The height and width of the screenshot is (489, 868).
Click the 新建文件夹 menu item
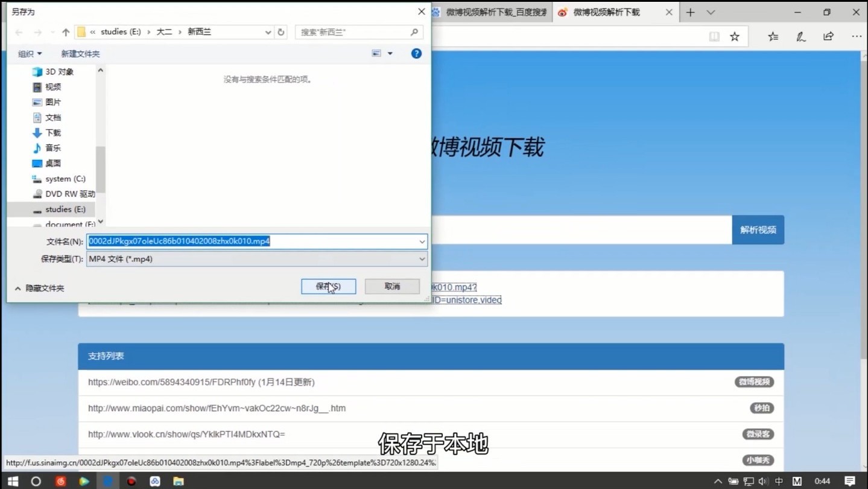coord(80,53)
